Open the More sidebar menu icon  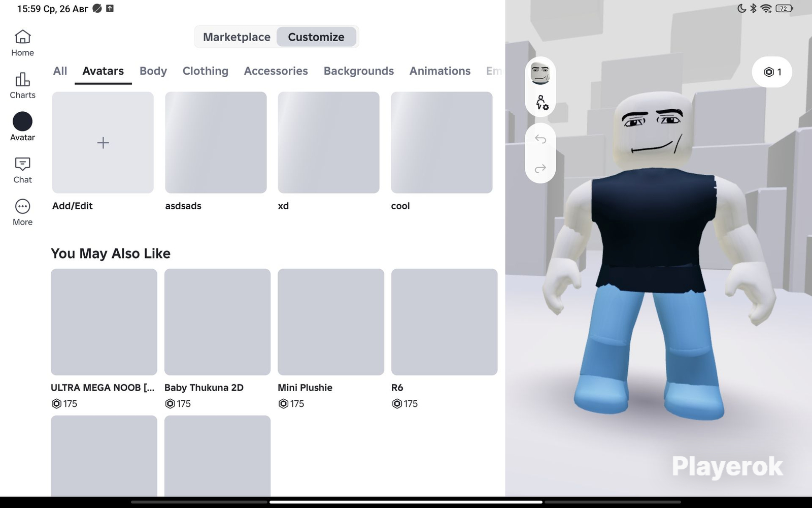click(x=22, y=206)
